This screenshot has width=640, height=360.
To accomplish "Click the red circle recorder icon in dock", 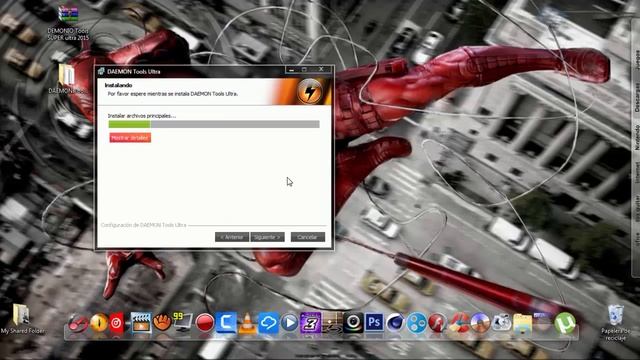I will (204, 323).
